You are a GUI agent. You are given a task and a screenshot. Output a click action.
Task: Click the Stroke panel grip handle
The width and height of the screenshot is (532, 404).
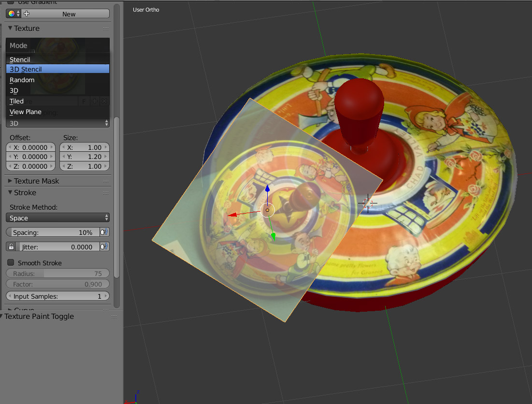[x=106, y=193]
